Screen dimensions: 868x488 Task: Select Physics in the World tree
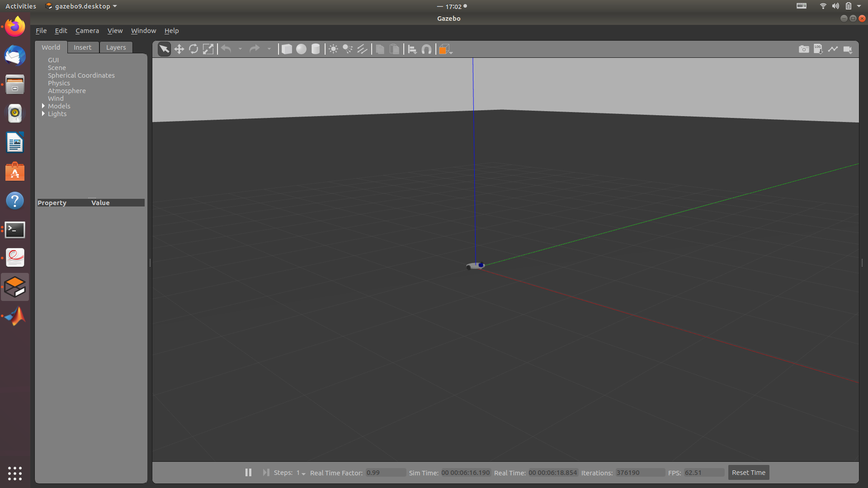tap(59, 83)
